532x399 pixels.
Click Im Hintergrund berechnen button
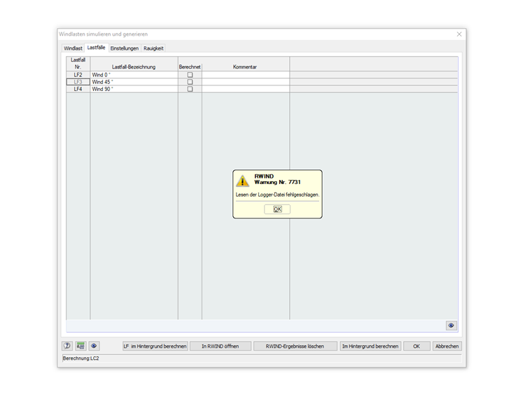pos(370,346)
